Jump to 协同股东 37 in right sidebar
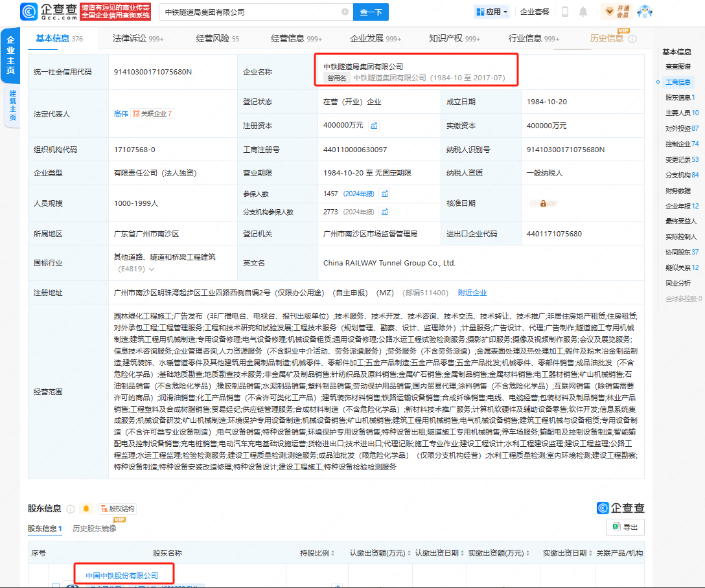 682,253
